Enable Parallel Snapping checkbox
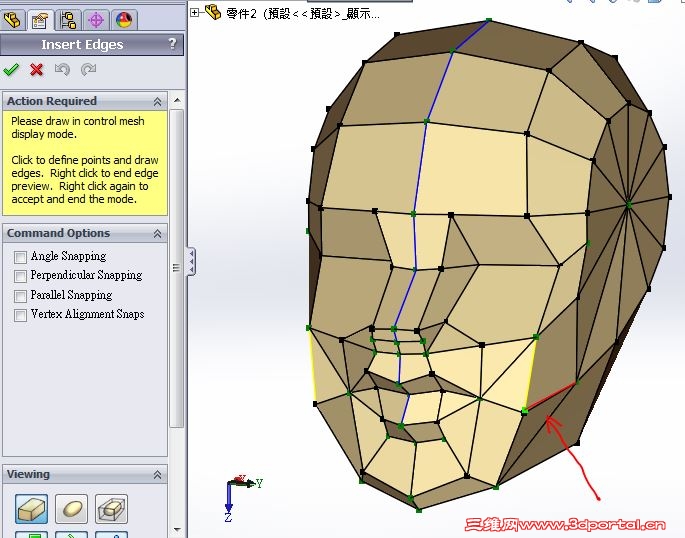The width and height of the screenshot is (685, 538). [x=20, y=296]
